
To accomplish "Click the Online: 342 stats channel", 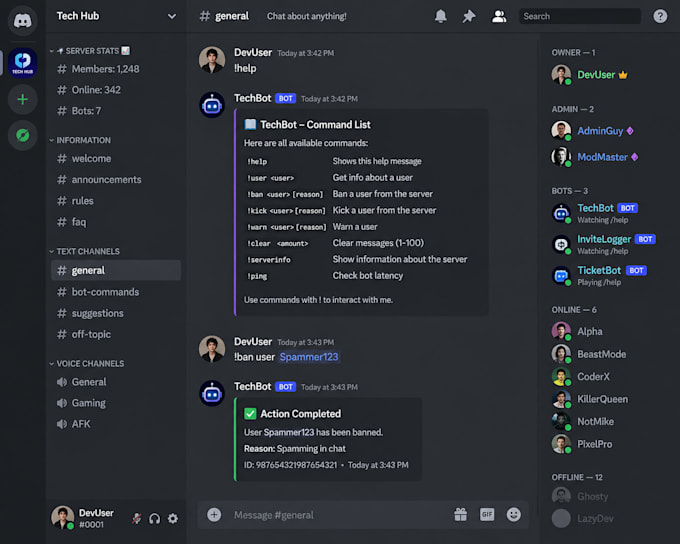I will click(116, 90).
